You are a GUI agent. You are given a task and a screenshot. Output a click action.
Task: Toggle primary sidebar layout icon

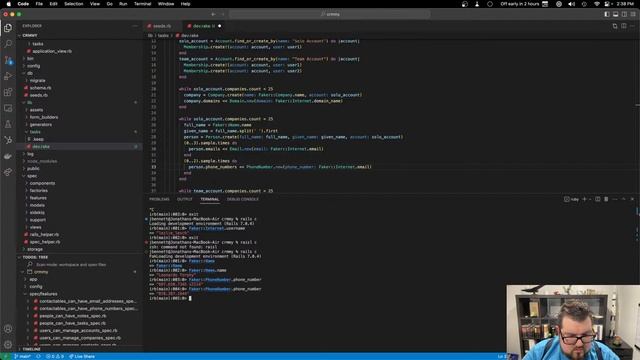(x=607, y=14)
